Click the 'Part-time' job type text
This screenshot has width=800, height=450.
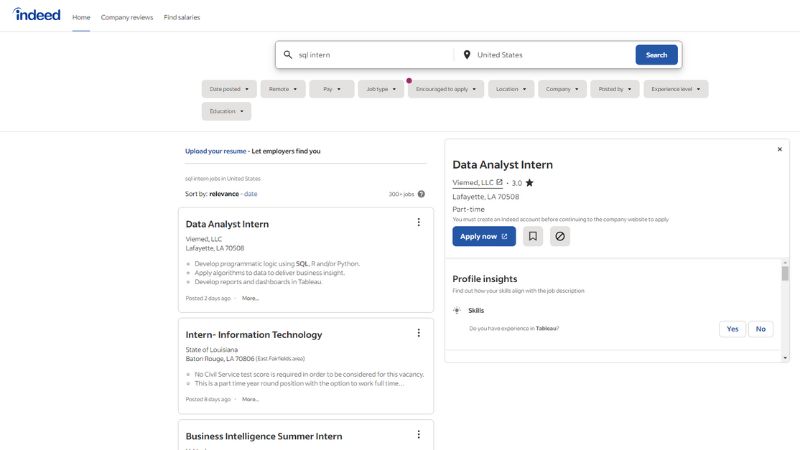(x=468, y=209)
